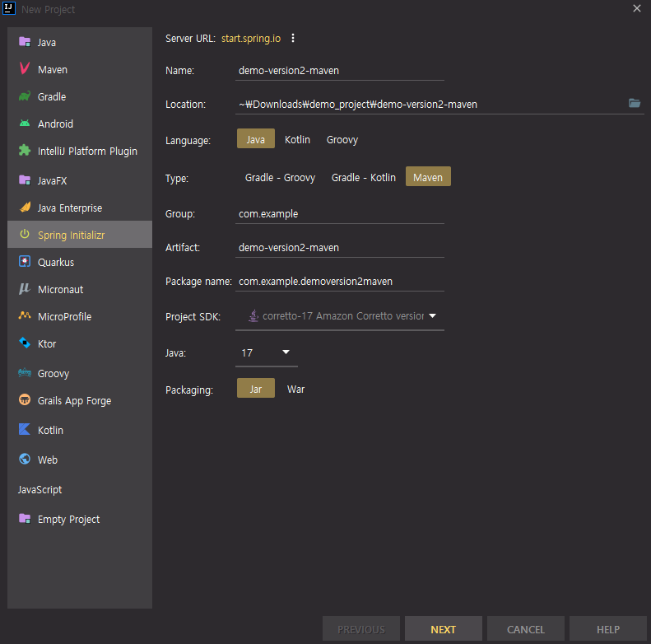Viewport: 651px width, 644px height.
Task: Select Quarkus in the sidebar list
Action: click(80, 262)
